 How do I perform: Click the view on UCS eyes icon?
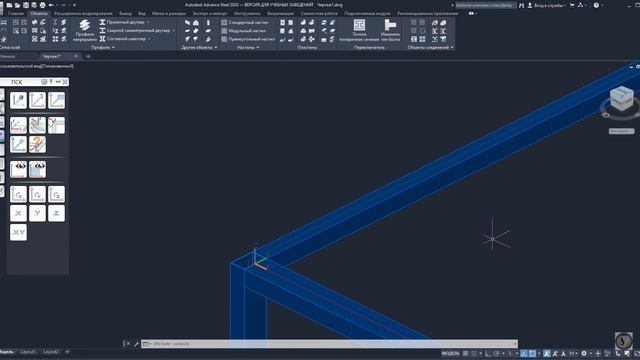[x=18, y=169]
